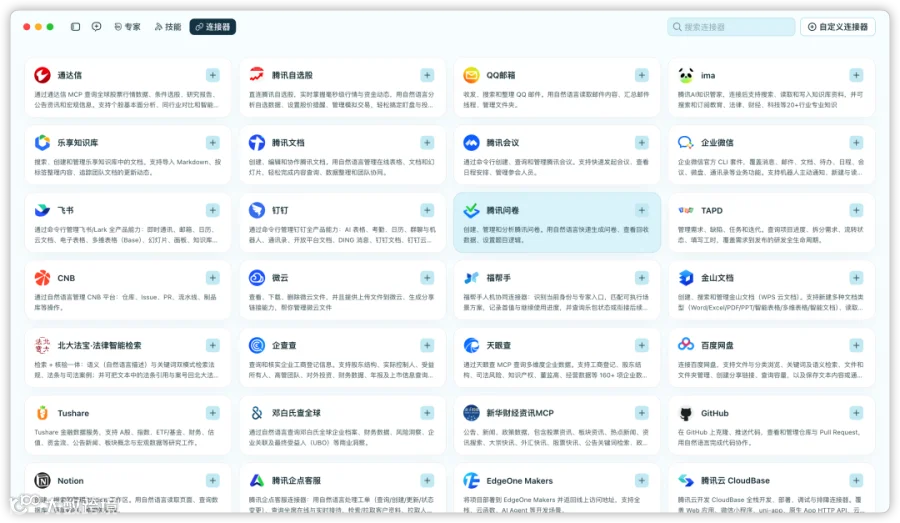Click the 百度网盘 logo icon

685,345
